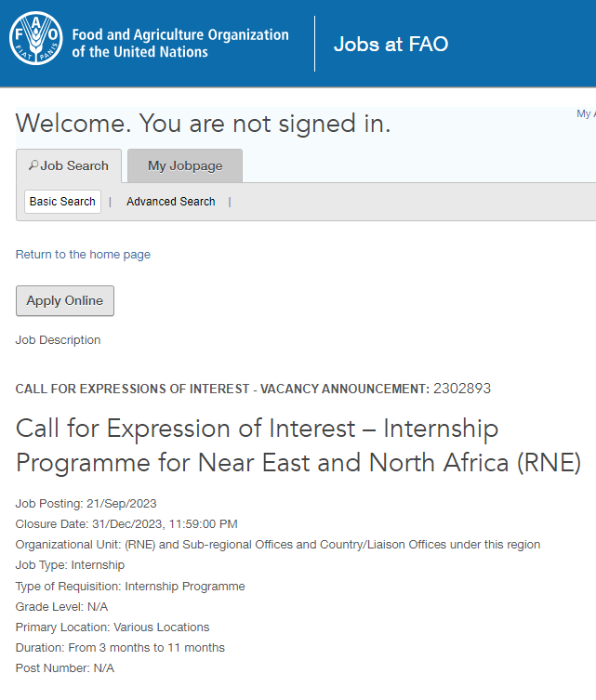Click the FAO emblem logo

click(37, 43)
